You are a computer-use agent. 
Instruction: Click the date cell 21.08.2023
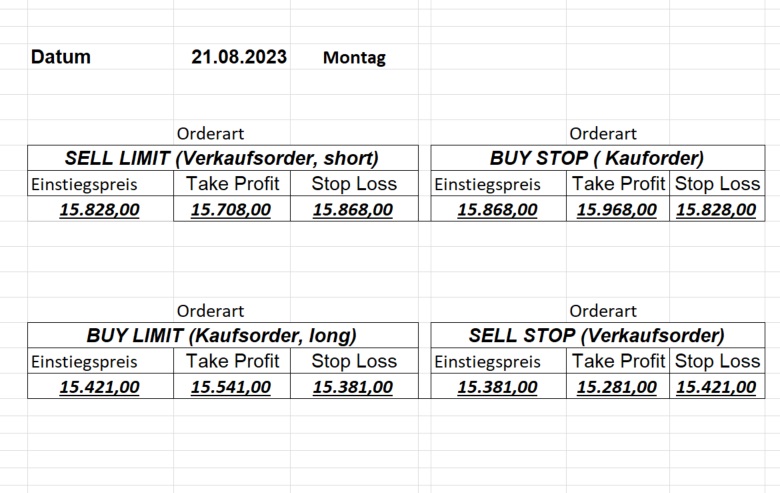click(239, 57)
